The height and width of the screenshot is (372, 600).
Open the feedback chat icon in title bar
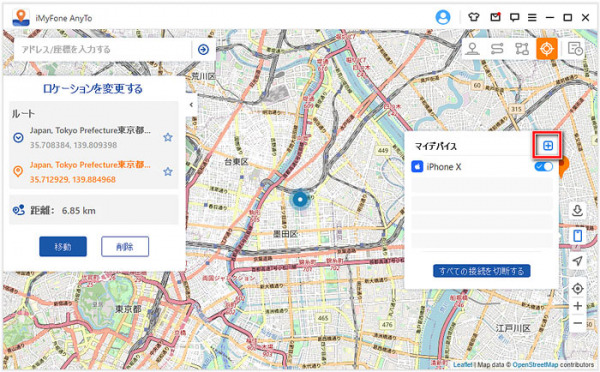(514, 17)
